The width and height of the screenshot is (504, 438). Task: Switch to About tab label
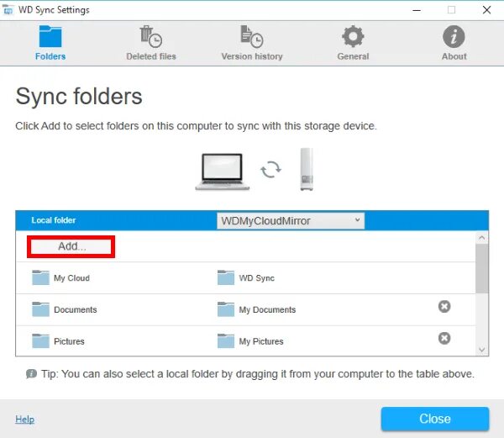(454, 56)
